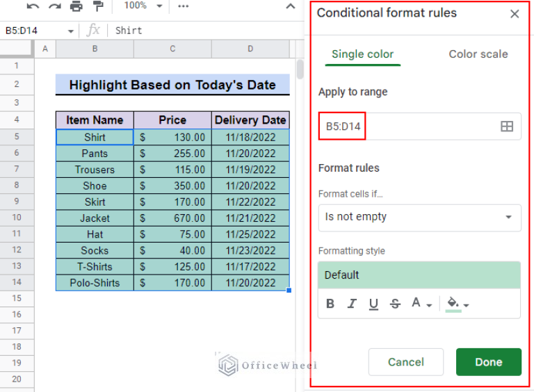Click the redo arrow icon
This screenshot has width=534, height=392.
54,6
